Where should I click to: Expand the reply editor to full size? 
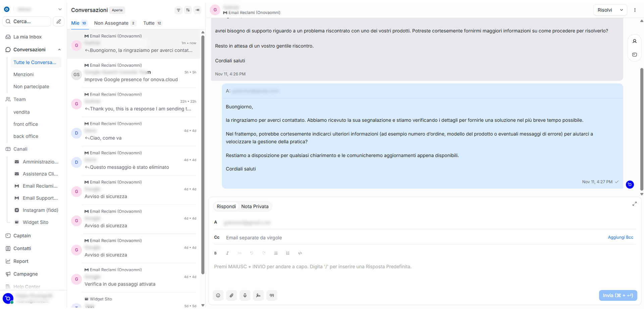tap(634, 204)
